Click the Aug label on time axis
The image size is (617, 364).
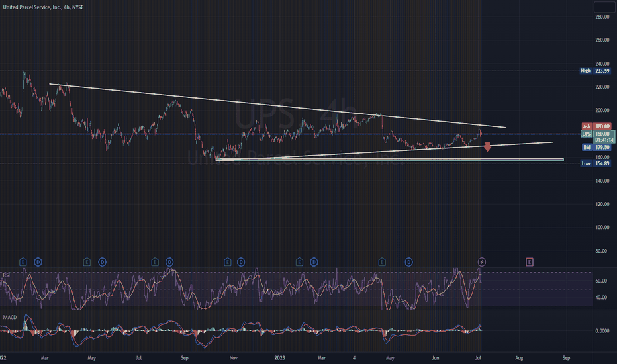click(519, 358)
